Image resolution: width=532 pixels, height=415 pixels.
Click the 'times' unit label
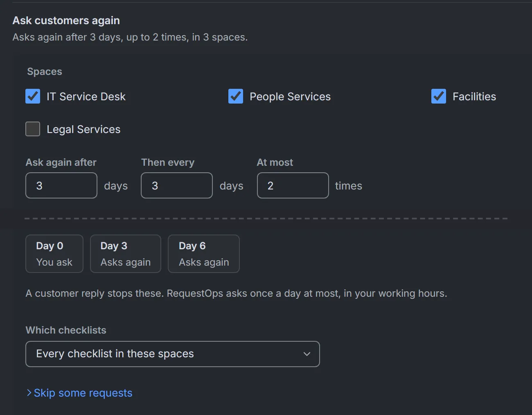point(349,186)
